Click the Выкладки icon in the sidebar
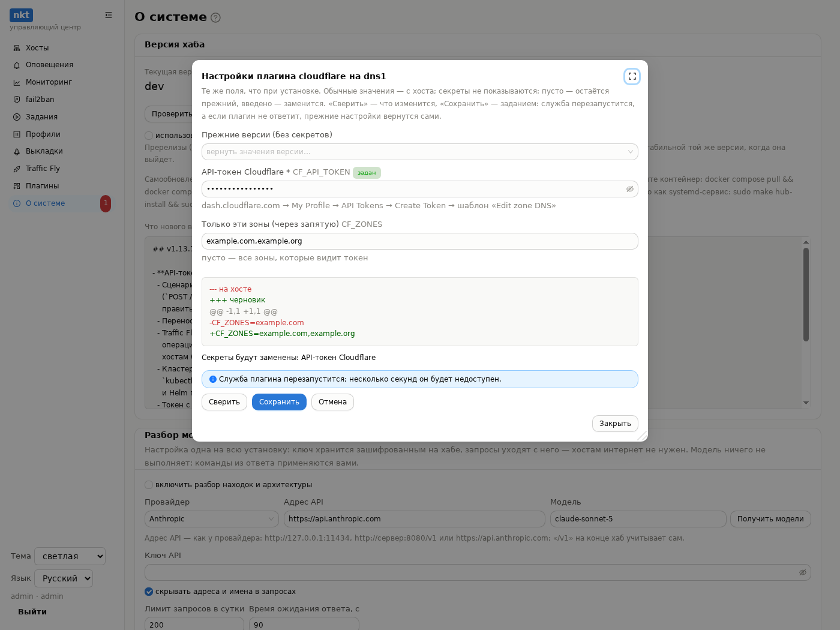Image resolution: width=840 pixels, height=630 pixels. tap(17, 151)
